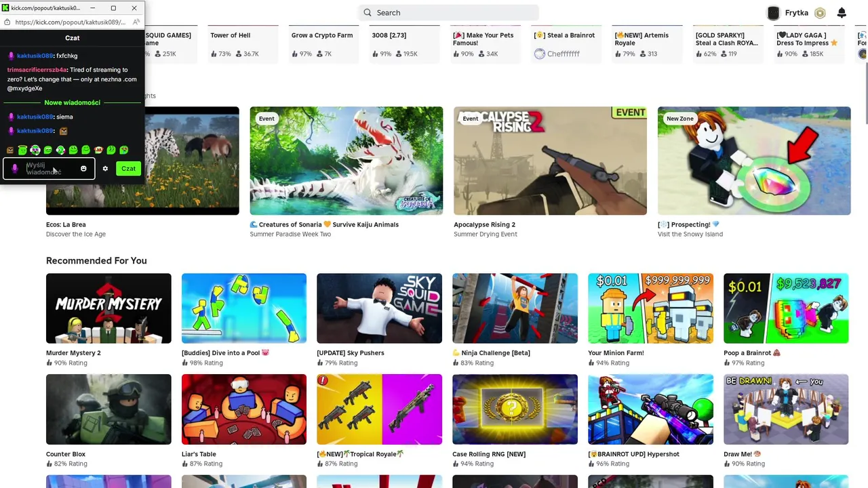868x488 pixels.
Task: Click thumbs-up icon under Case Rolling RNG
Action: click(456, 464)
